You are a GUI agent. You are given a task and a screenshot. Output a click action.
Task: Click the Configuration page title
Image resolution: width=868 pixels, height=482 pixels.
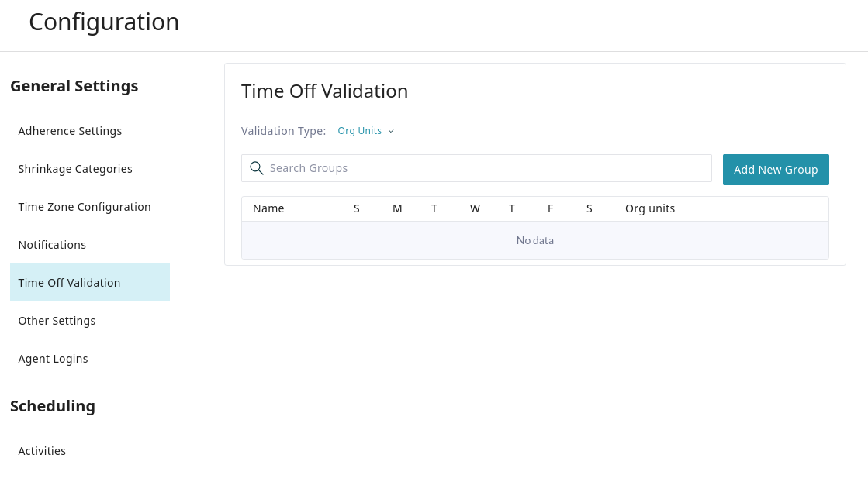click(x=104, y=22)
